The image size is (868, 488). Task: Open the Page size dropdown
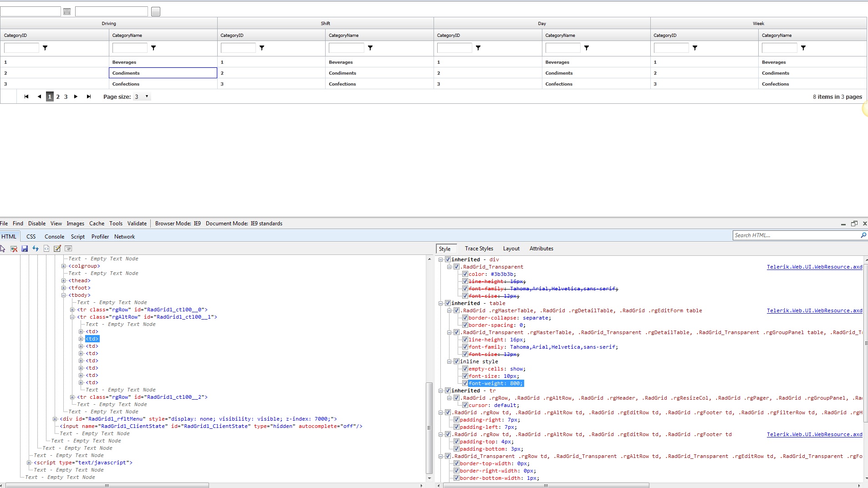[146, 97]
